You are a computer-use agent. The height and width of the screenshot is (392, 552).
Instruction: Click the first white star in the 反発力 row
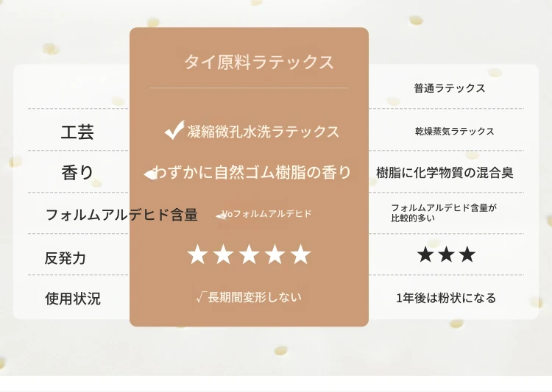coord(197,254)
